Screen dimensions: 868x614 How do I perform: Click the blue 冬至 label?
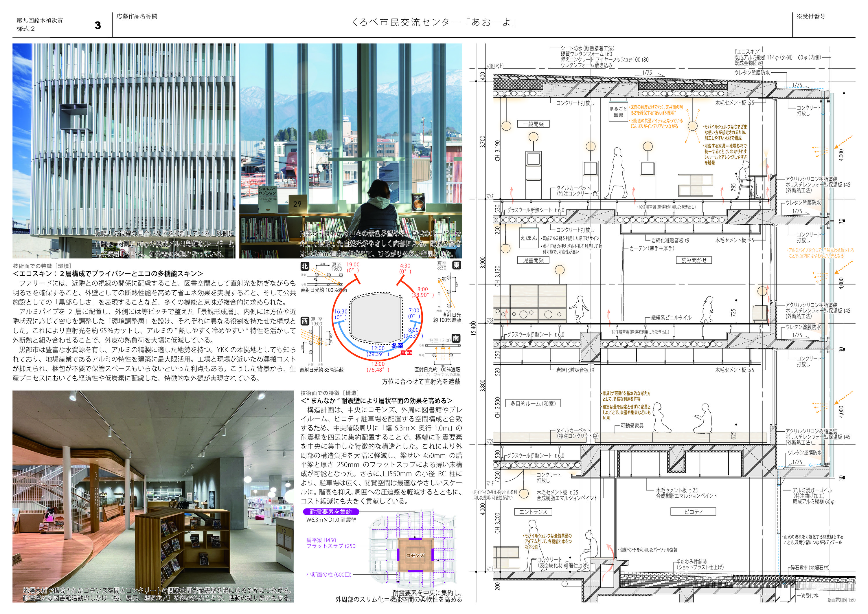397,345
